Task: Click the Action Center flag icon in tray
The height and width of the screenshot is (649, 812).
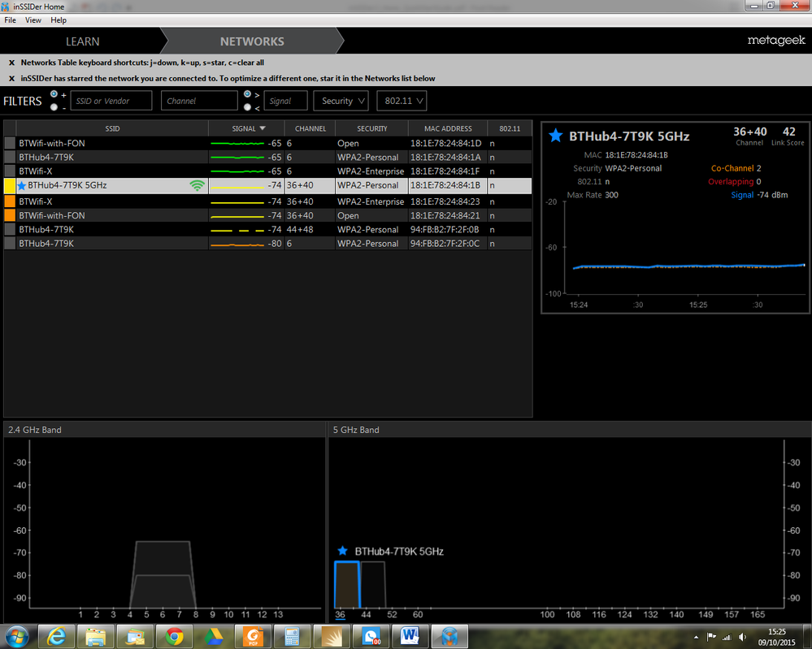Action: (x=711, y=637)
